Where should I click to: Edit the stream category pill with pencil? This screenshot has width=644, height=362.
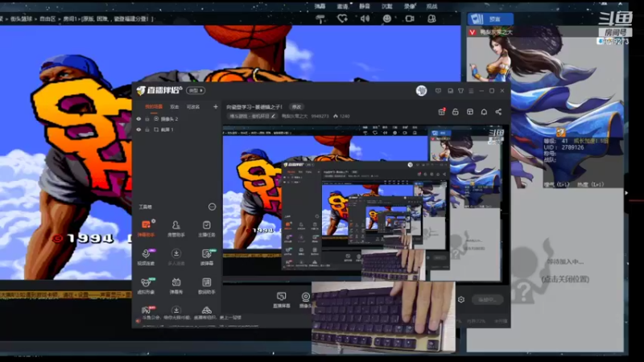(252, 116)
